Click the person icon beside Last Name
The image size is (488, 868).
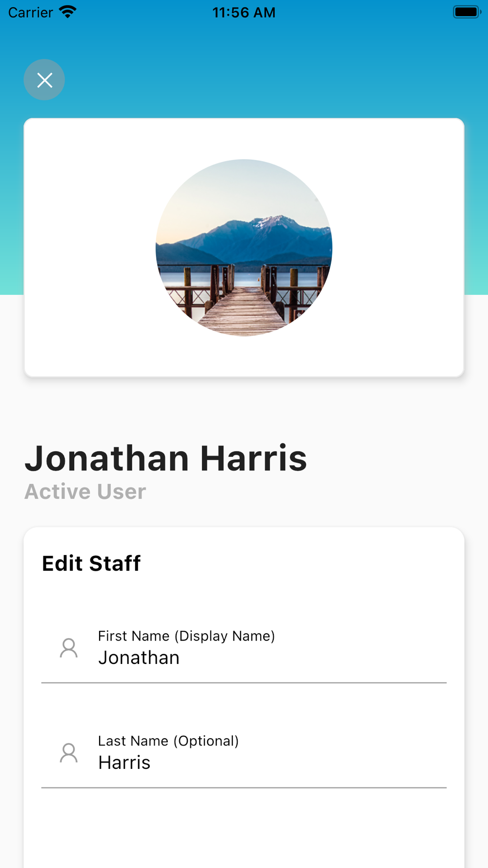(x=69, y=753)
